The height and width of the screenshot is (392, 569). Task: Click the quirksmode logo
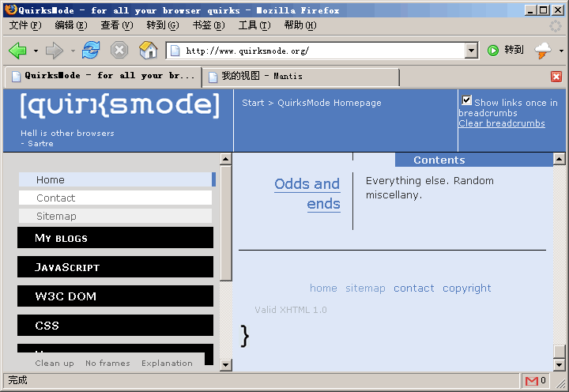(x=120, y=105)
